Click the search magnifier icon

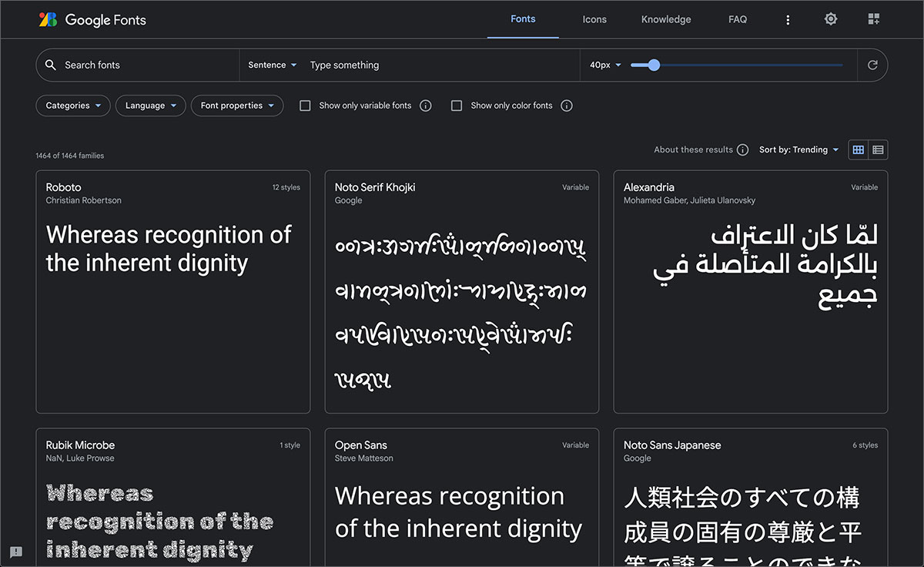coord(50,65)
